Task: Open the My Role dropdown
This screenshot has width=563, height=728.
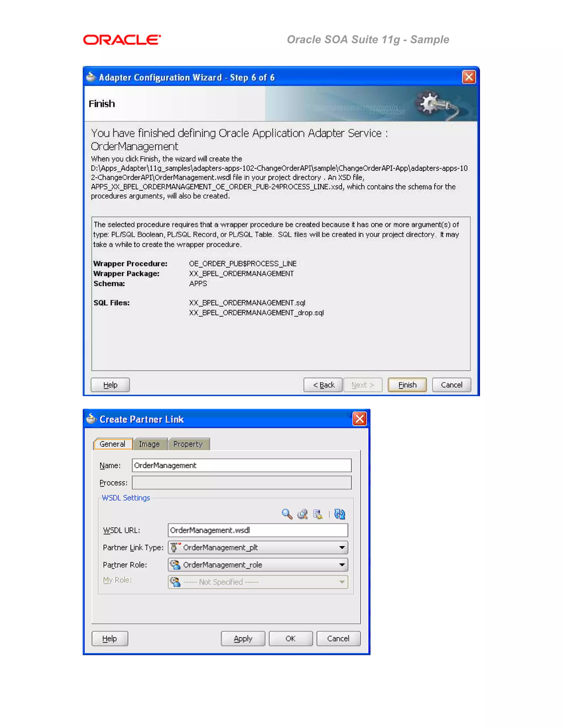Action: pos(342,582)
